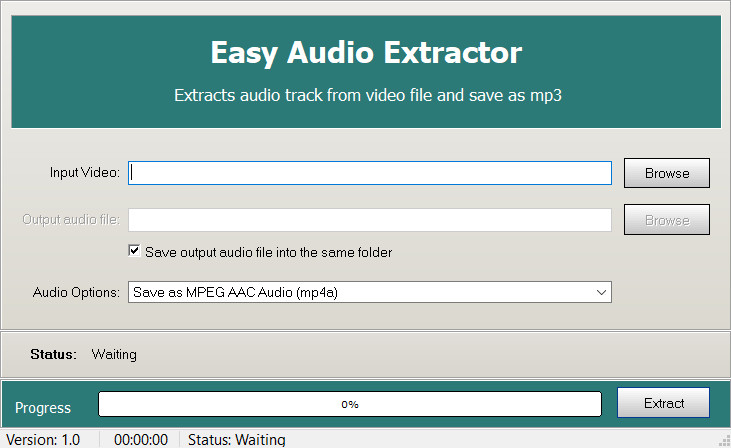Click Status: Waiting in bottom status bar
The image size is (731, 448).
click(x=237, y=440)
